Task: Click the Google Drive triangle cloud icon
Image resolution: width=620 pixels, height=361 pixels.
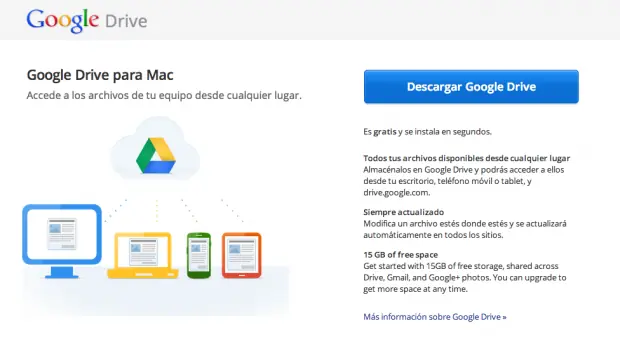Action: [x=155, y=155]
